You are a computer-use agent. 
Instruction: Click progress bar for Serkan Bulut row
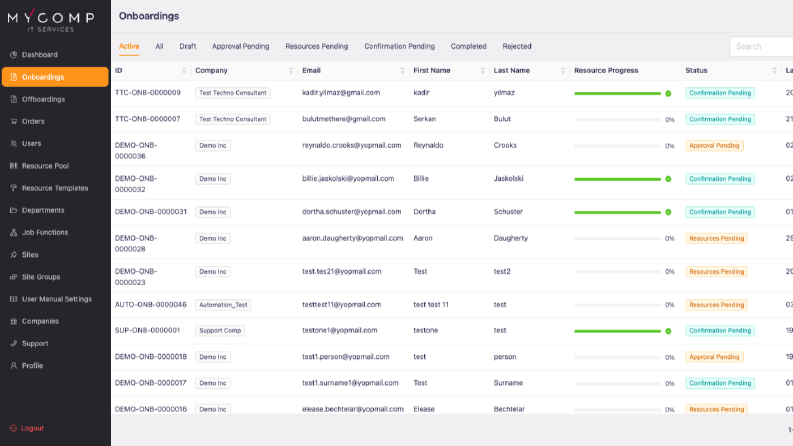click(618, 120)
